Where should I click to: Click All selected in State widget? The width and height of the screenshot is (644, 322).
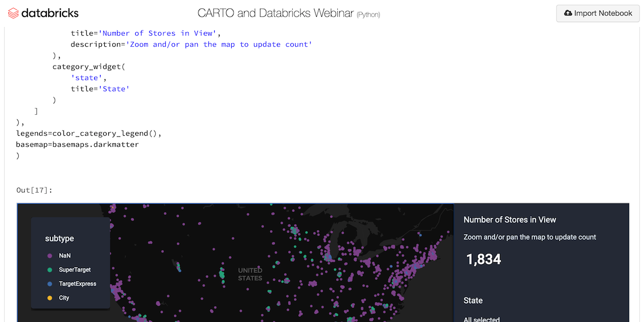481,319
